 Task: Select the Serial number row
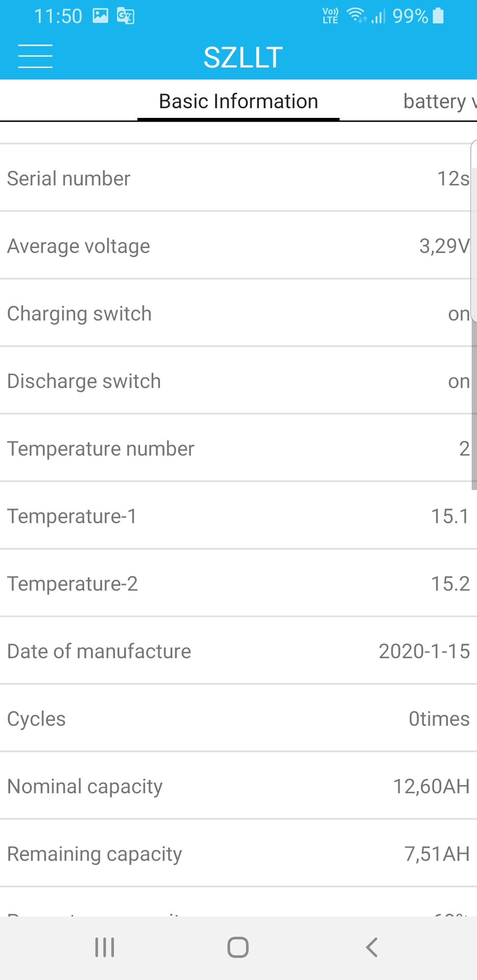pos(235,179)
